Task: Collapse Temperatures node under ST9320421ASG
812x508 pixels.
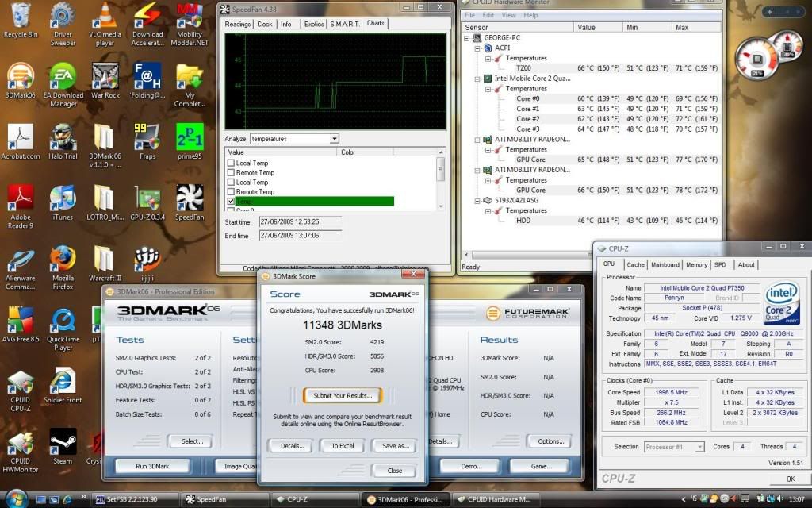Action: (488, 210)
